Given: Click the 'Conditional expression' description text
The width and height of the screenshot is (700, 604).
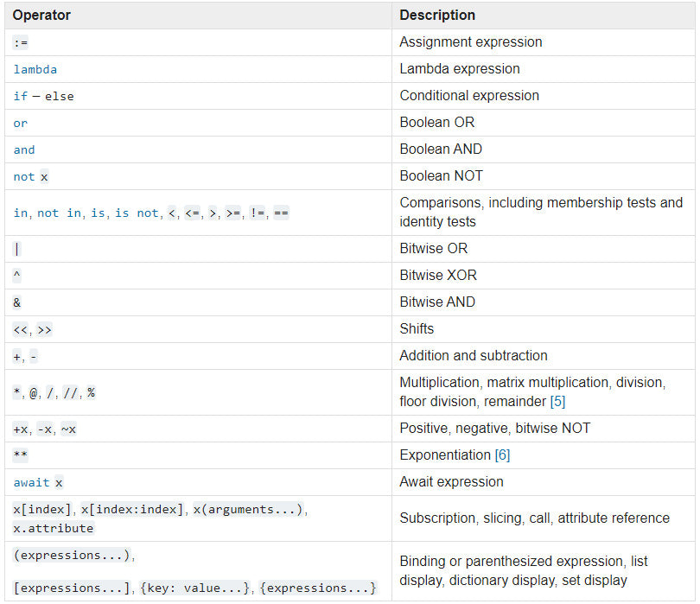Looking at the screenshot, I should coord(469,96).
